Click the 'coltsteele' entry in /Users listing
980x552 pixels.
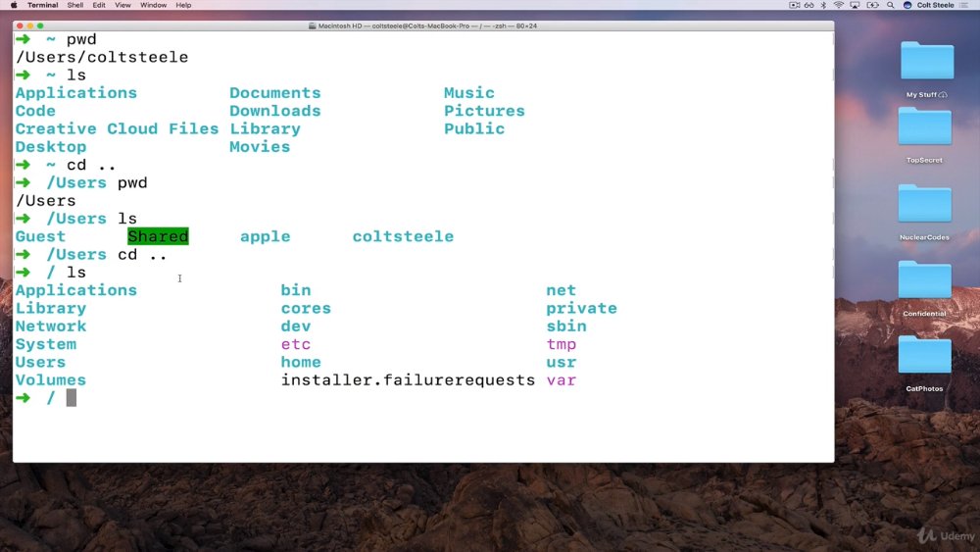point(403,236)
